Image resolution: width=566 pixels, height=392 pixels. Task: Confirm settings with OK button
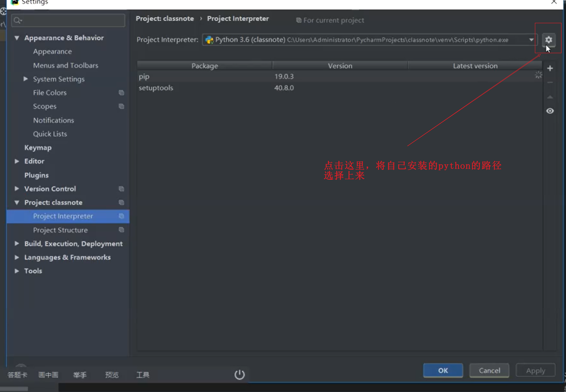pyautogui.click(x=443, y=370)
